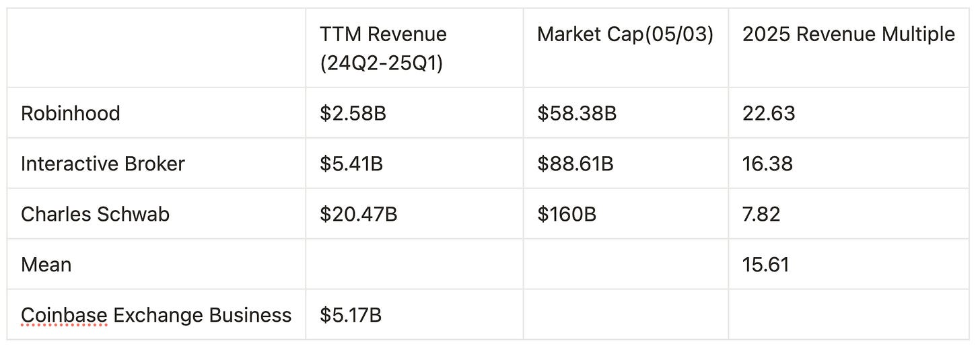This screenshot has width=980, height=350.
Task: Select Coinbase Exchange Business cell
Action: [x=157, y=315]
